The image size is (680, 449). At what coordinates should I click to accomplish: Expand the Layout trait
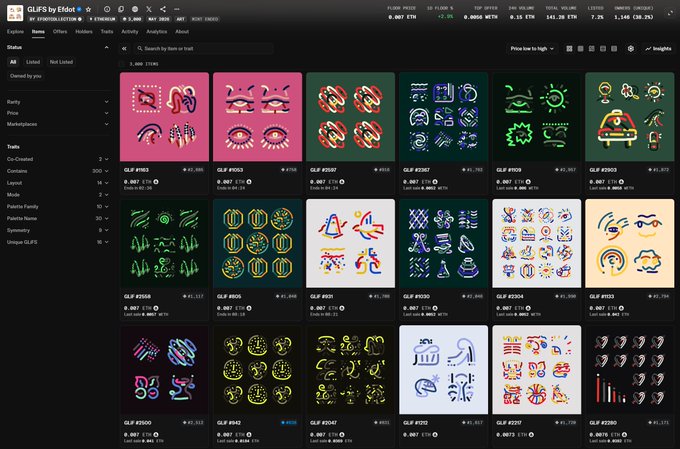[x=57, y=183]
